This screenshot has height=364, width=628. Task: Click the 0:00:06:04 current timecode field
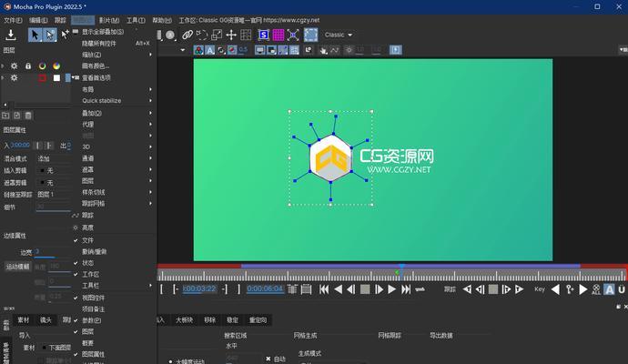click(x=265, y=288)
